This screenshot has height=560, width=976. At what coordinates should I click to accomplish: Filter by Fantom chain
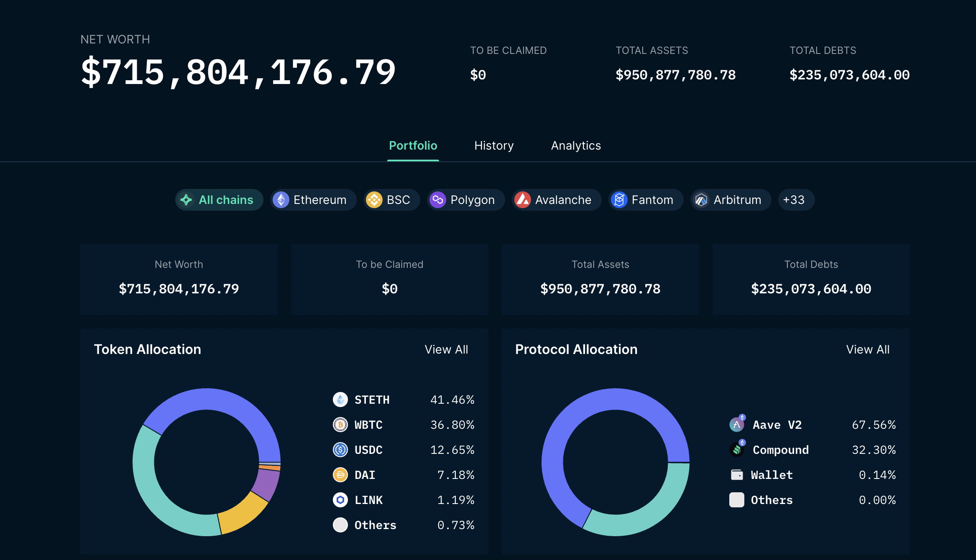pos(646,200)
